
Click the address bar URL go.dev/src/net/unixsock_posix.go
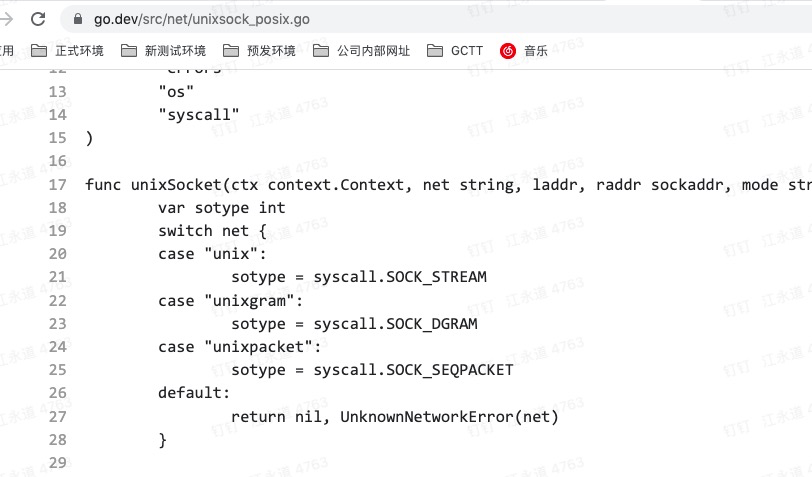pyautogui.click(x=201, y=20)
